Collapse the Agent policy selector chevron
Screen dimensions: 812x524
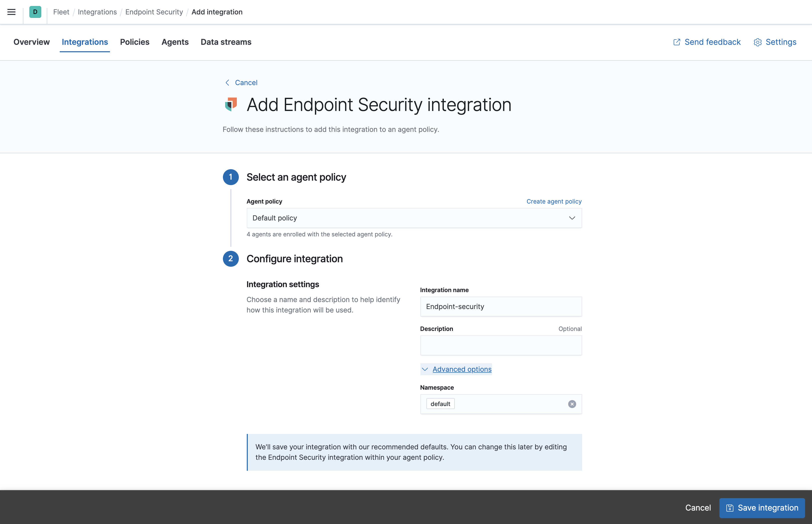pyautogui.click(x=572, y=218)
